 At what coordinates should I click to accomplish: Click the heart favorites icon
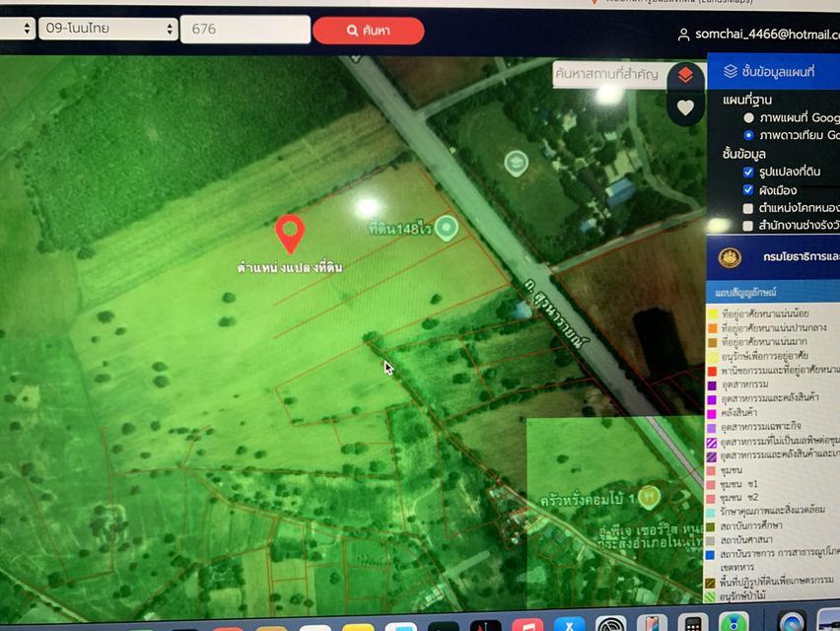(685, 108)
